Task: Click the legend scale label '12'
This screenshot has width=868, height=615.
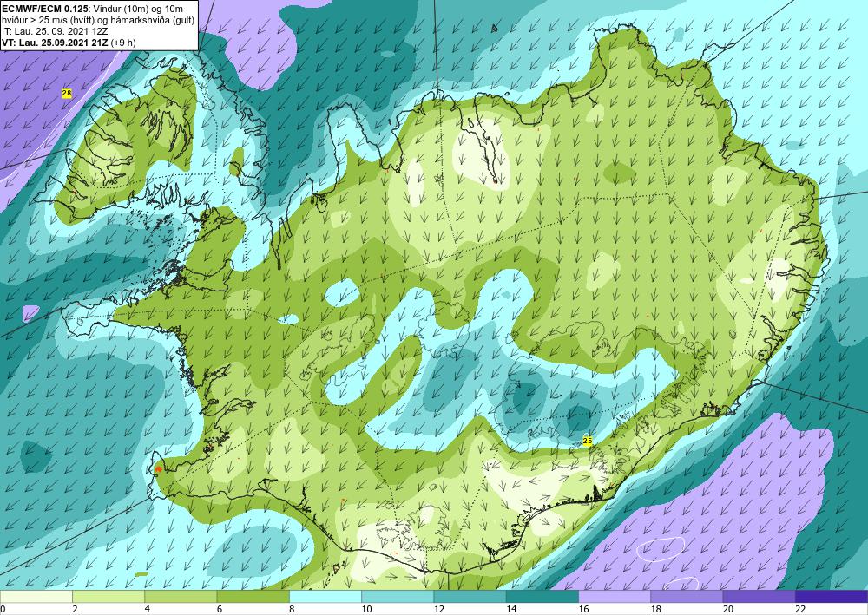Action: click(x=438, y=609)
